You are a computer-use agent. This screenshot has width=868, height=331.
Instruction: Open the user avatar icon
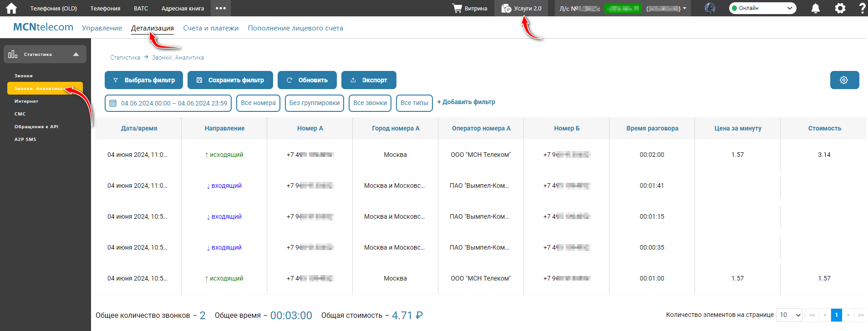710,8
